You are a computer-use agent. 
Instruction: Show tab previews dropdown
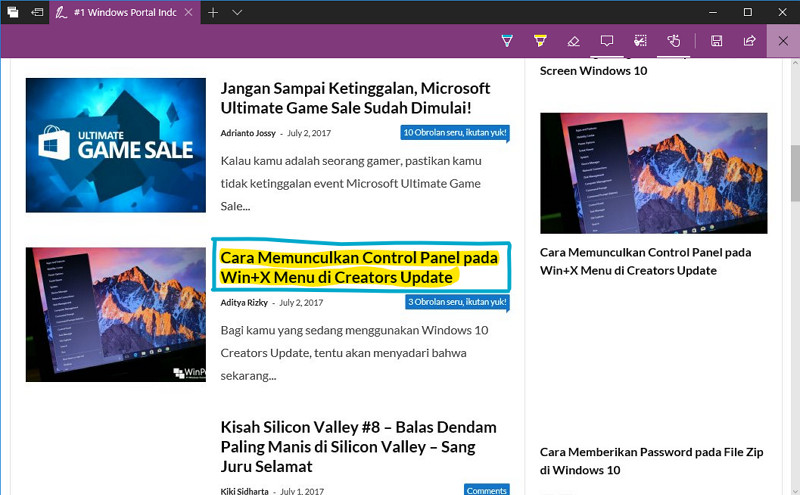pos(237,12)
